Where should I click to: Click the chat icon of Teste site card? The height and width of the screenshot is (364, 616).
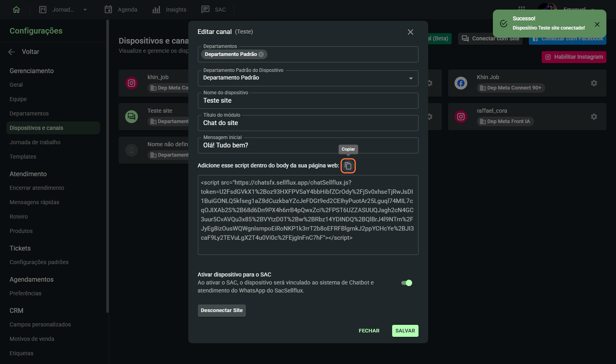coord(132,117)
